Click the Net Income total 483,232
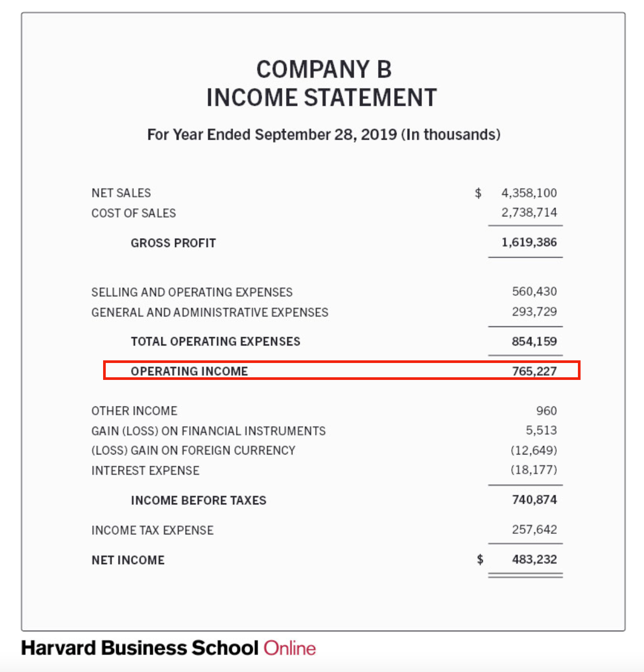644x672 pixels. (x=535, y=559)
